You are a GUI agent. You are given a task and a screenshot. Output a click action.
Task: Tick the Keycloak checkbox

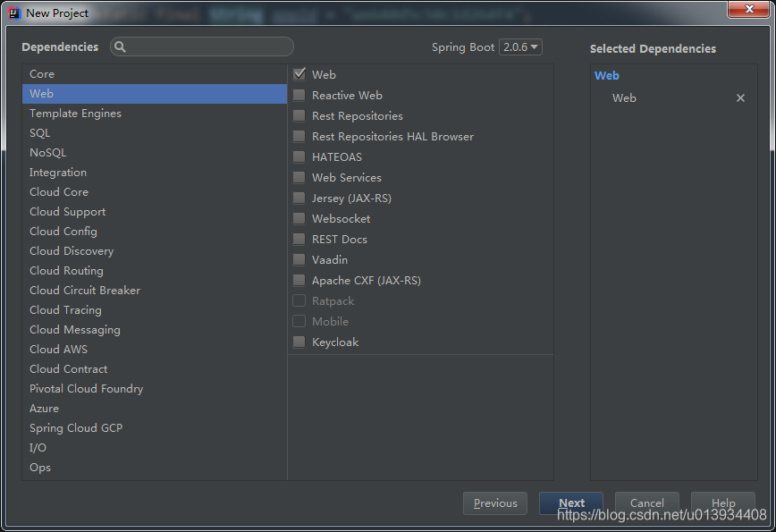click(299, 342)
